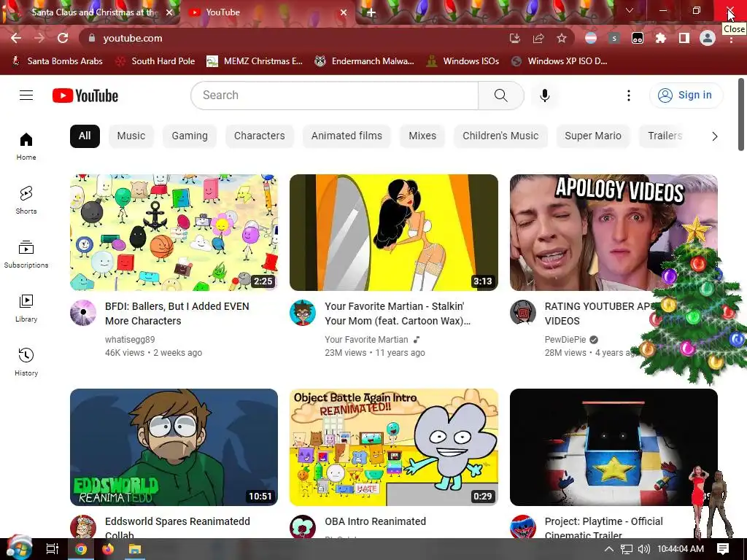
Task: Select the Characters filter chip
Action: pos(259,136)
